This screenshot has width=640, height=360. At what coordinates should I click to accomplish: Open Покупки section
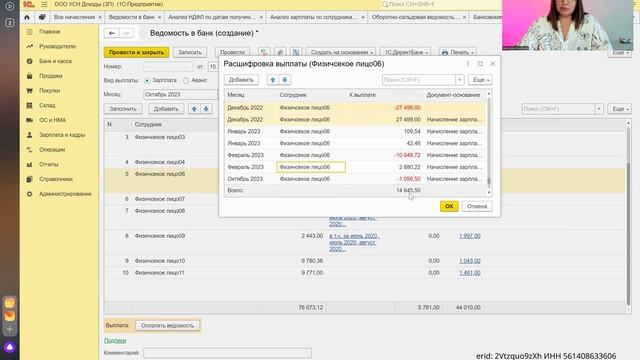coord(49,90)
